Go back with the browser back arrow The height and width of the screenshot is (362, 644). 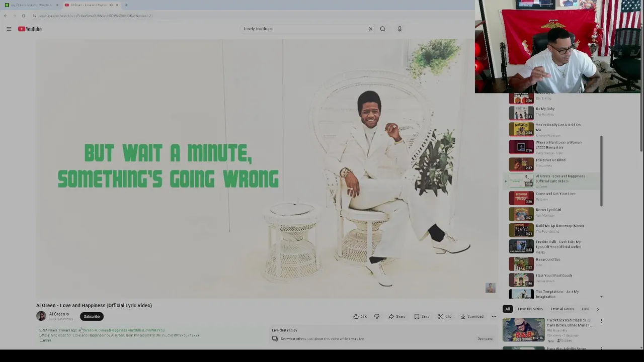tap(6, 16)
